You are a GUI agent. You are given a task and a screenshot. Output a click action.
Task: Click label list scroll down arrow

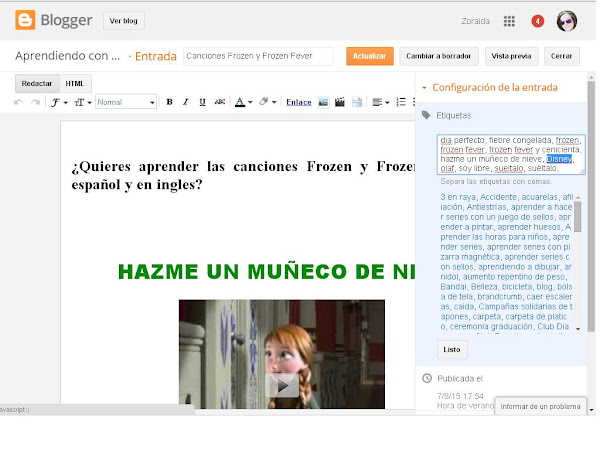[578, 329]
